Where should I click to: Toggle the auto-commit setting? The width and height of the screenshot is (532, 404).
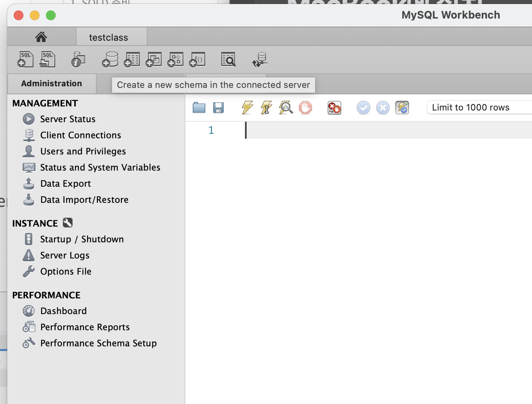(x=402, y=107)
